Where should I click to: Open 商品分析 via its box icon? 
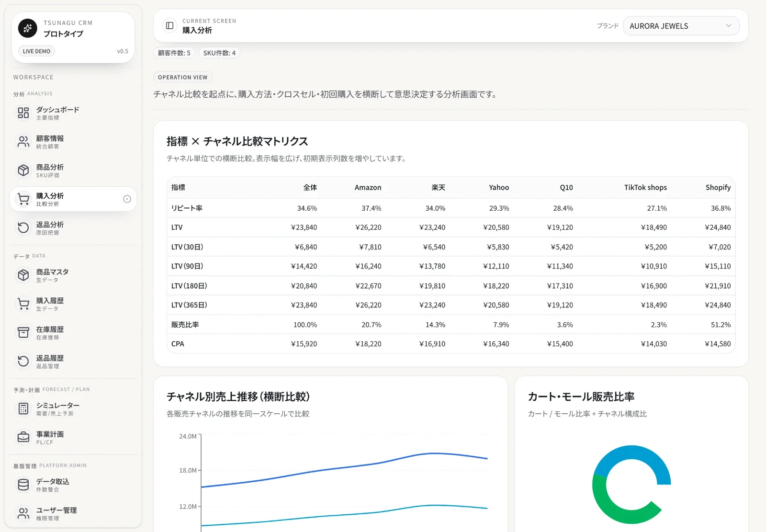pos(23,170)
